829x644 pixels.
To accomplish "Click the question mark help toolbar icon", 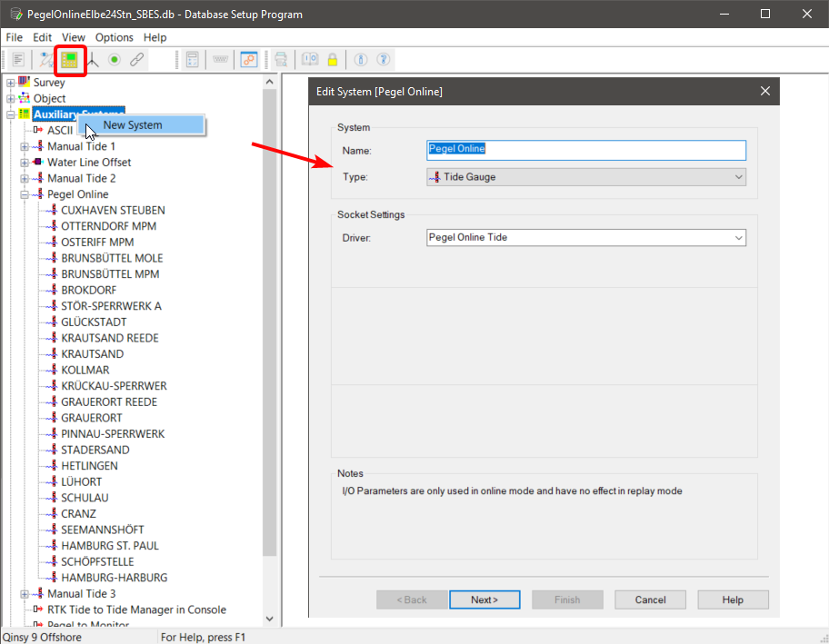I will click(384, 60).
